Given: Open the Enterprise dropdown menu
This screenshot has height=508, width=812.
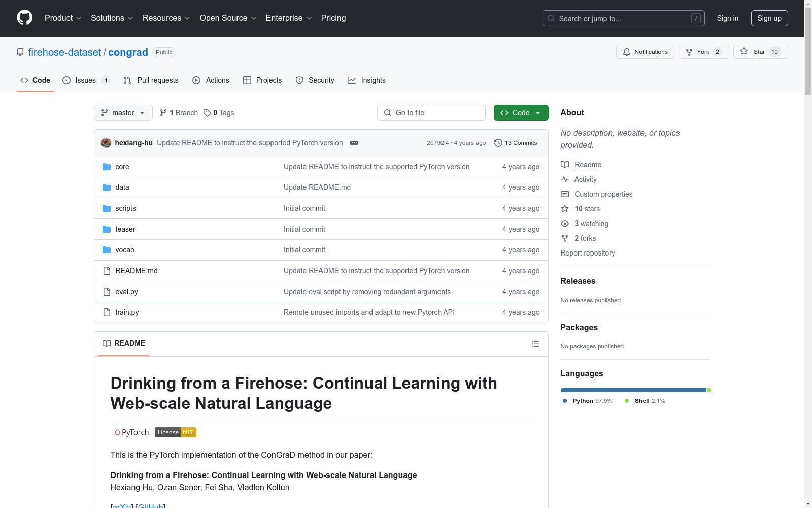Looking at the screenshot, I should point(289,18).
